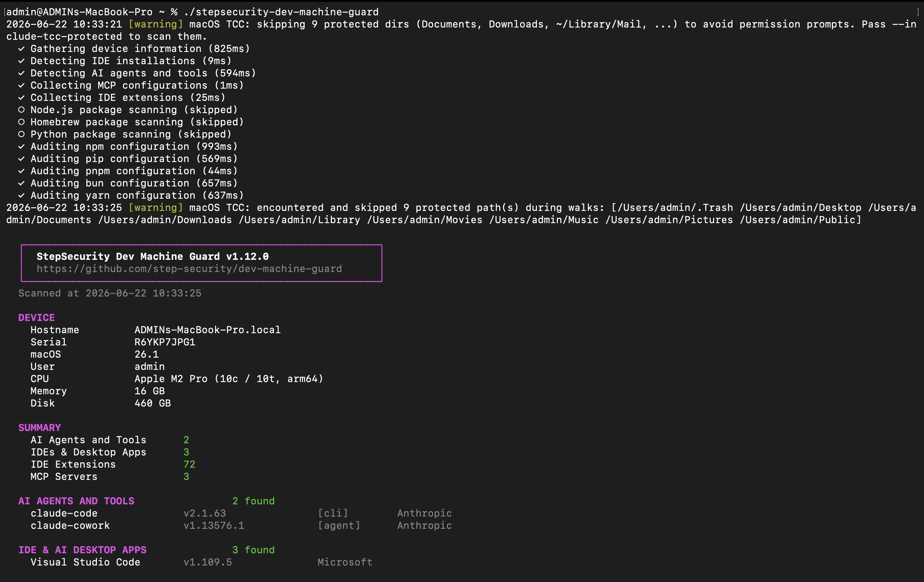Click the /Users/admin/Downloads path in the warning
This screenshot has height=582, width=924.
point(165,220)
